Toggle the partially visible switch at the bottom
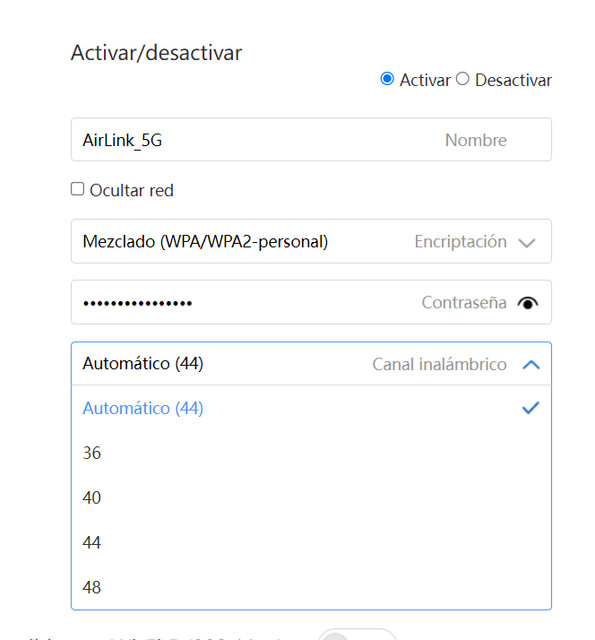Viewport: 595px width, 640px height. coord(357,635)
